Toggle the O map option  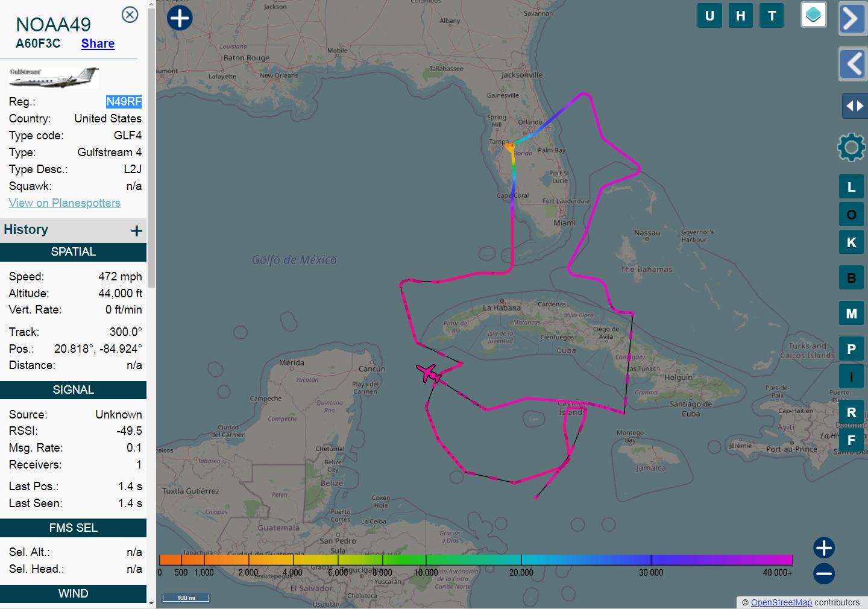(851, 215)
